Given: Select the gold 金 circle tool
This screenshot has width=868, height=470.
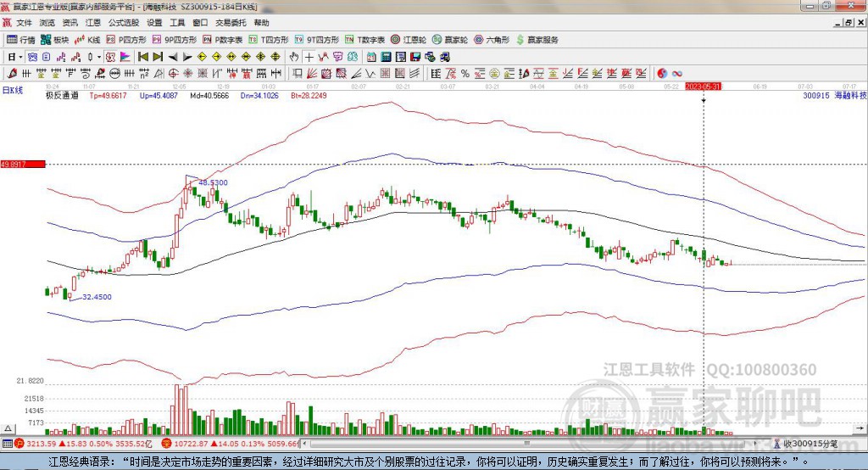Looking at the screenshot, I should pyautogui.click(x=494, y=74).
